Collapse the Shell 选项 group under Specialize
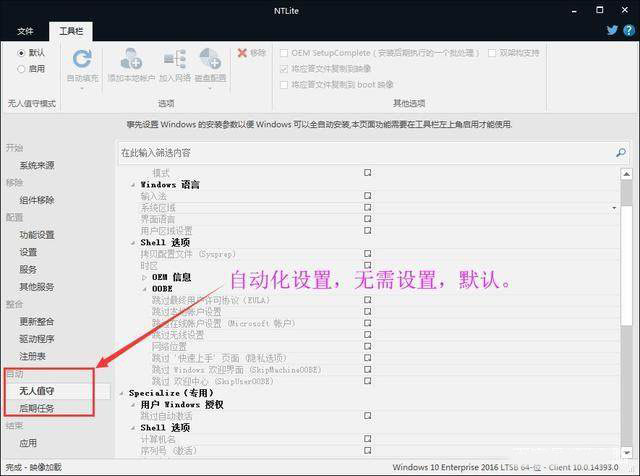The width and height of the screenshot is (640, 476). point(133,428)
